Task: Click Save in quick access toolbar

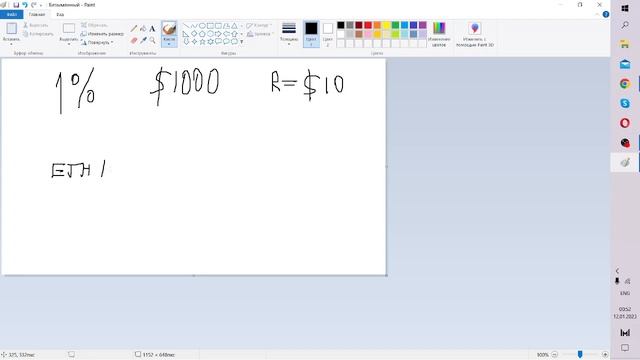Action: 16,5
